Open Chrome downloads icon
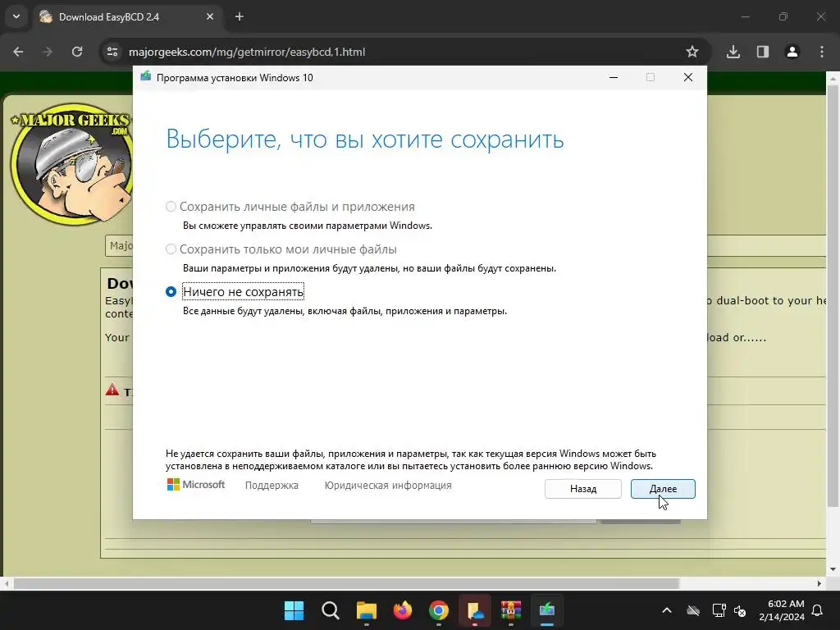The width and height of the screenshot is (840, 630). pyautogui.click(x=733, y=52)
